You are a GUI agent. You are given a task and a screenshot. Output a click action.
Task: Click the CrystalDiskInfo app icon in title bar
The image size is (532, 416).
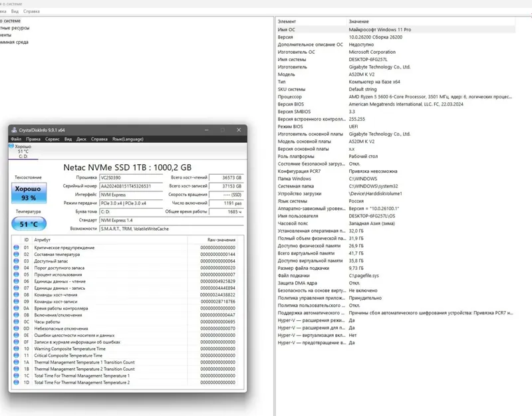14,130
